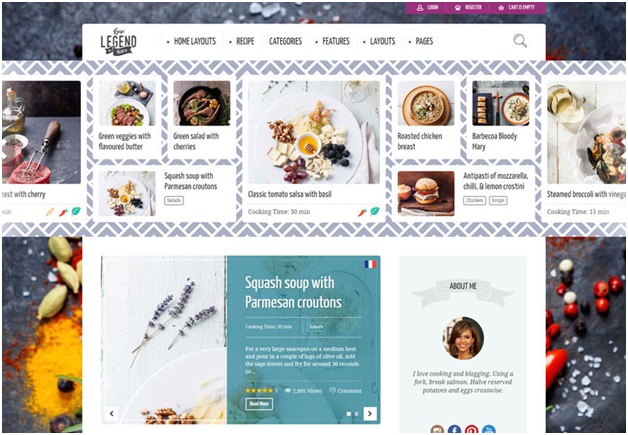Expand the Pages menu
The height and width of the screenshot is (435, 628).
point(424,41)
